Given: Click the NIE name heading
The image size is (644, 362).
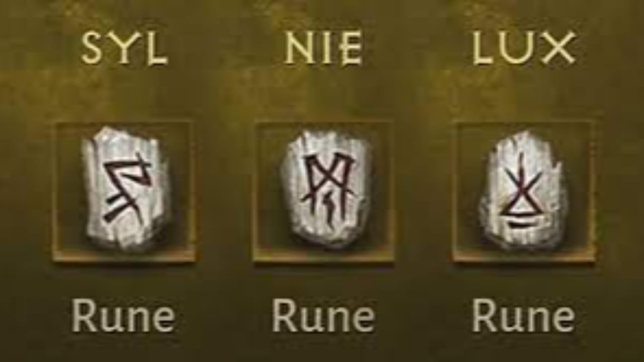Looking at the screenshot, I should [x=323, y=49].
